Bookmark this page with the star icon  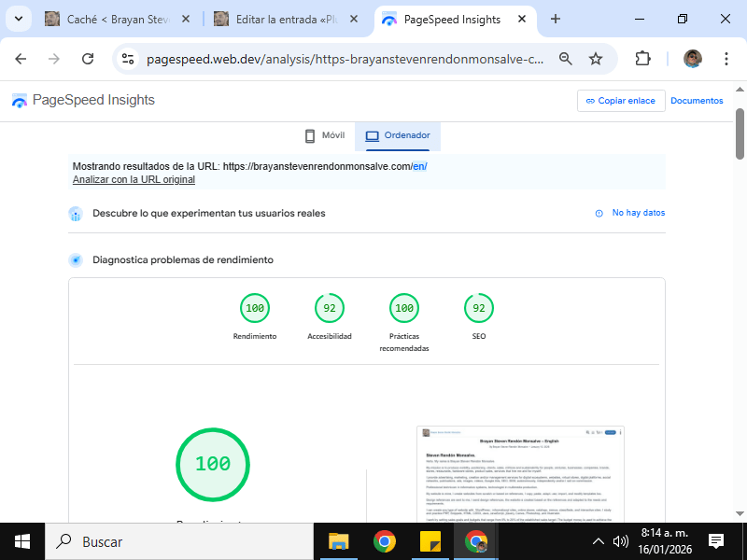[x=596, y=59]
